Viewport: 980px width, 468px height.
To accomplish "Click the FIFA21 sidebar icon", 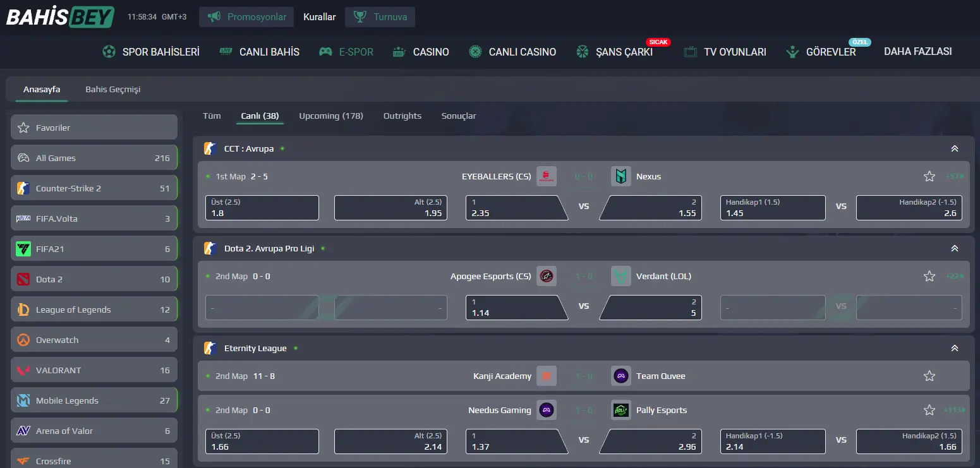I will click(23, 249).
